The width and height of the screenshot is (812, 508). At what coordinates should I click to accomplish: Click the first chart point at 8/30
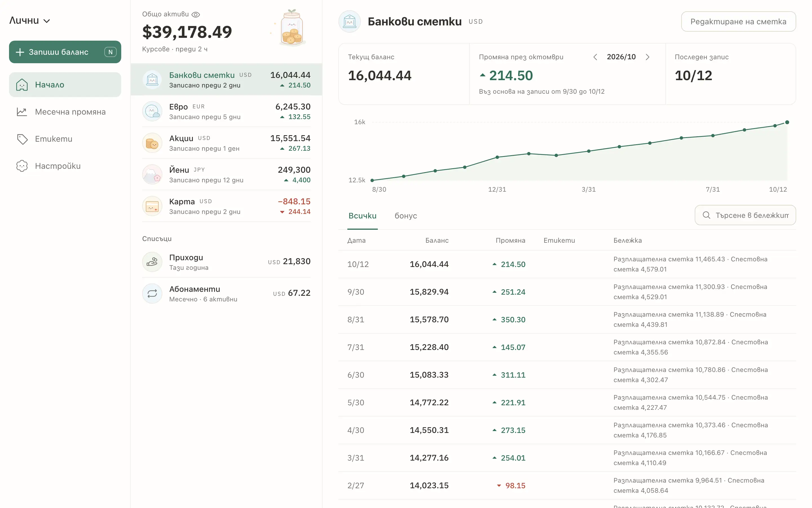(x=372, y=180)
